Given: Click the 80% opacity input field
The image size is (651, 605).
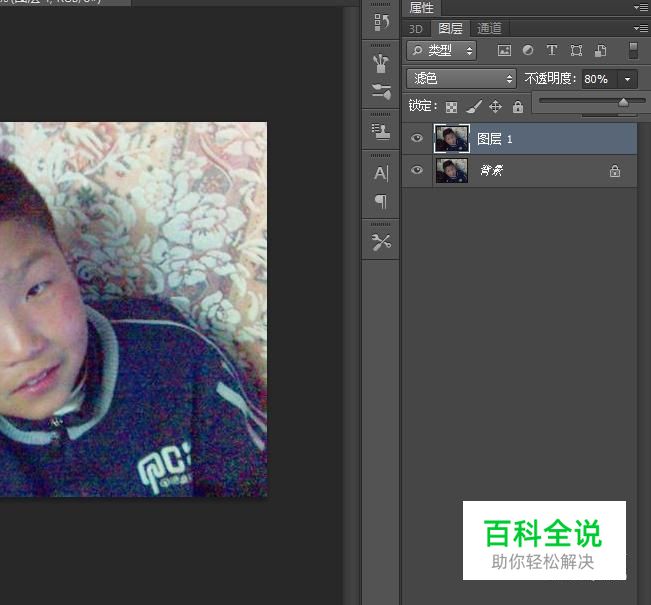Looking at the screenshot, I should point(600,79).
